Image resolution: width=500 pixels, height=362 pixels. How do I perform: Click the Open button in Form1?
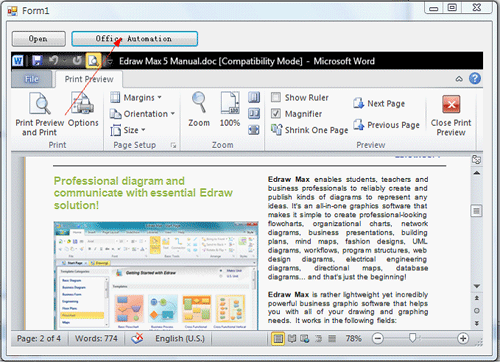[x=39, y=39]
